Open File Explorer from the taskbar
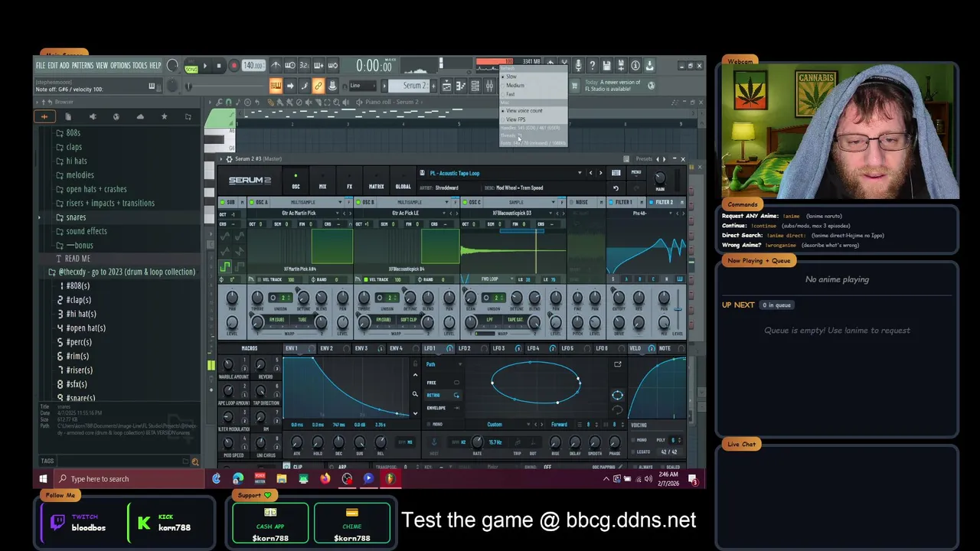This screenshot has width=980, height=551. click(x=282, y=479)
